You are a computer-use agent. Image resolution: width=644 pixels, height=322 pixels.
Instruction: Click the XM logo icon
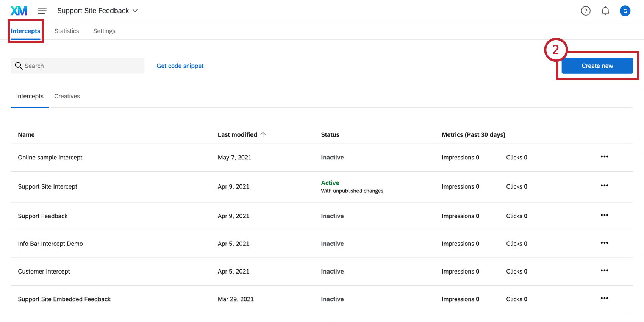point(19,11)
